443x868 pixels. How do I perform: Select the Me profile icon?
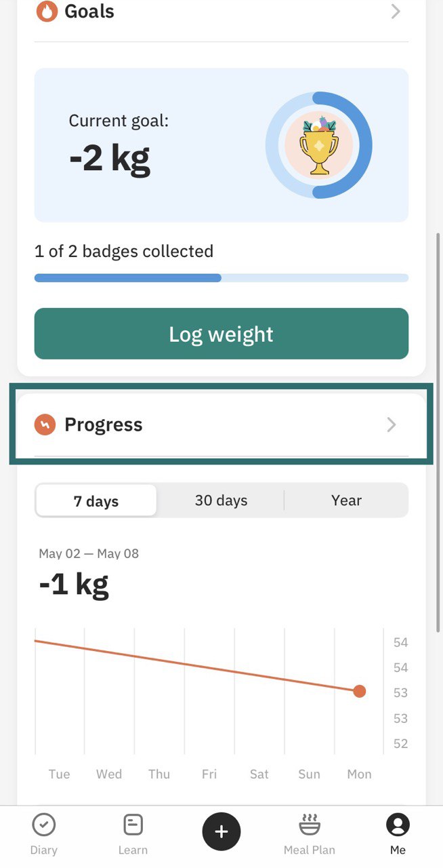point(398,825)
